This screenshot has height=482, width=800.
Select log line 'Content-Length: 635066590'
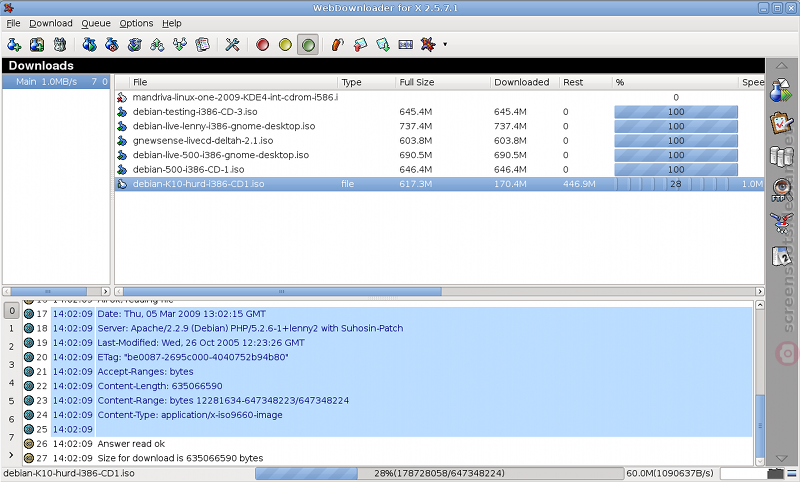pos(160,386)
